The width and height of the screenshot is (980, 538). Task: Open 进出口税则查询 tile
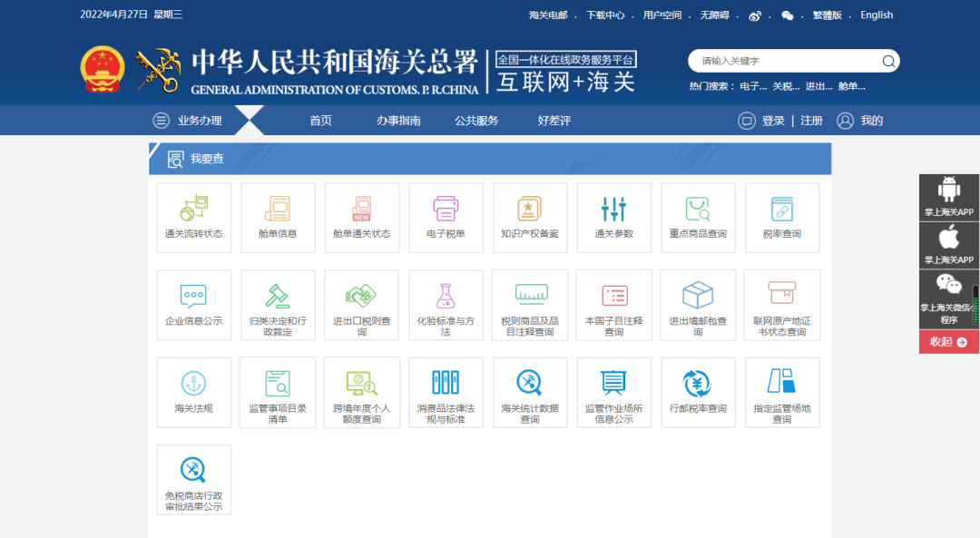click(x=362, y=305)
